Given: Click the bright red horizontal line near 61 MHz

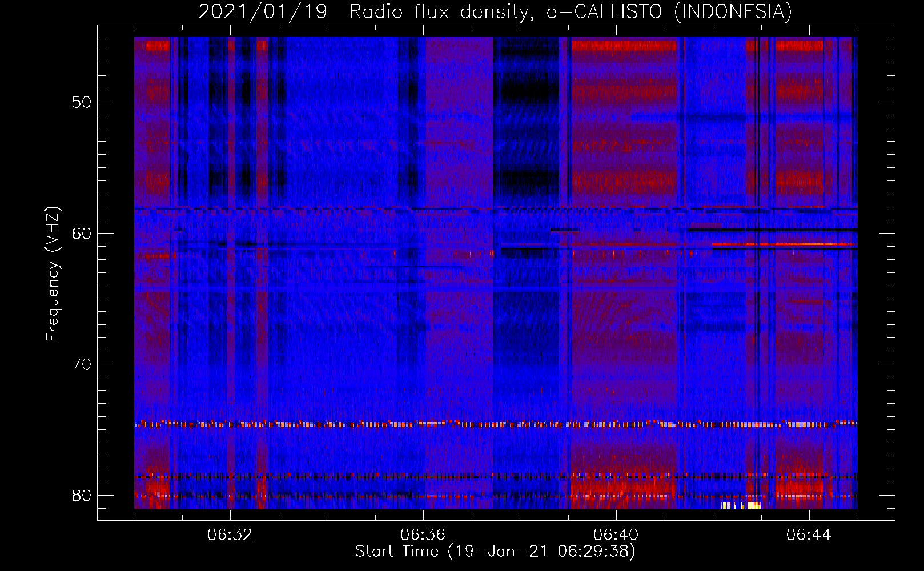Looking at the screenshot, I should pyautogui.click(x=785, y=244).
